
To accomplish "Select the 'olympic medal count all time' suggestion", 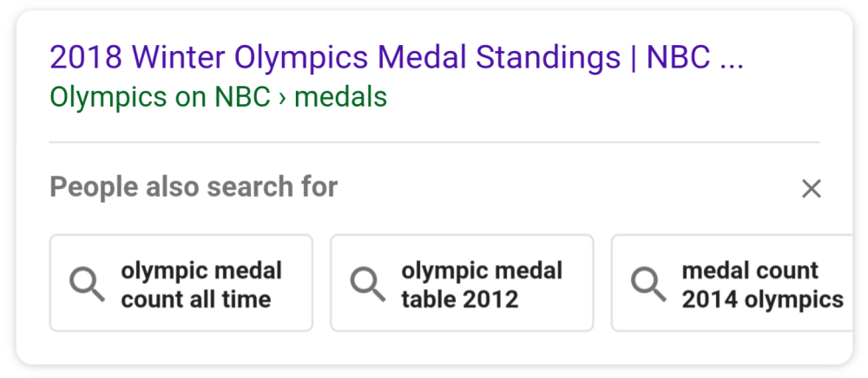I will pos(201,284).
